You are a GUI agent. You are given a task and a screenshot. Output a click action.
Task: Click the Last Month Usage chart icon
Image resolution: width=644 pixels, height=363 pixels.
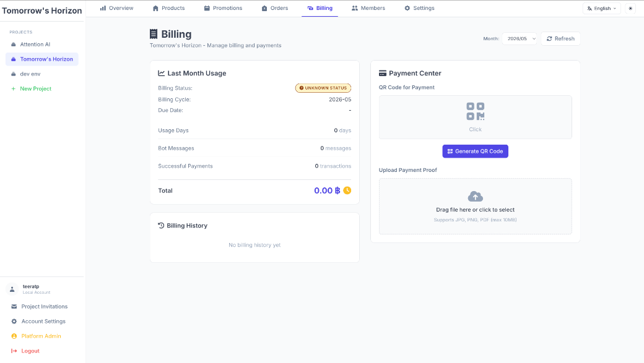coord(162,73)
